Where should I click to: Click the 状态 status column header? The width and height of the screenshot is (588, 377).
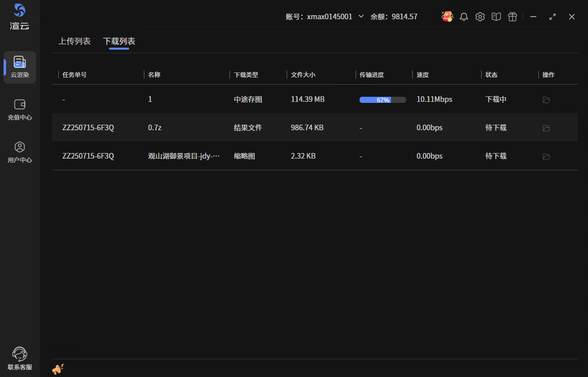click(491, 75)
